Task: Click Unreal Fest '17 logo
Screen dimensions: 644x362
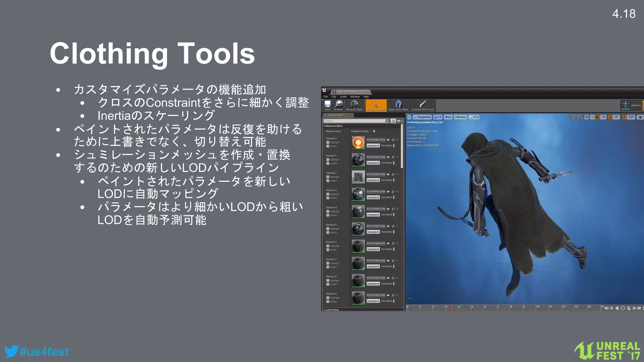Action: (x=607, y=351)
